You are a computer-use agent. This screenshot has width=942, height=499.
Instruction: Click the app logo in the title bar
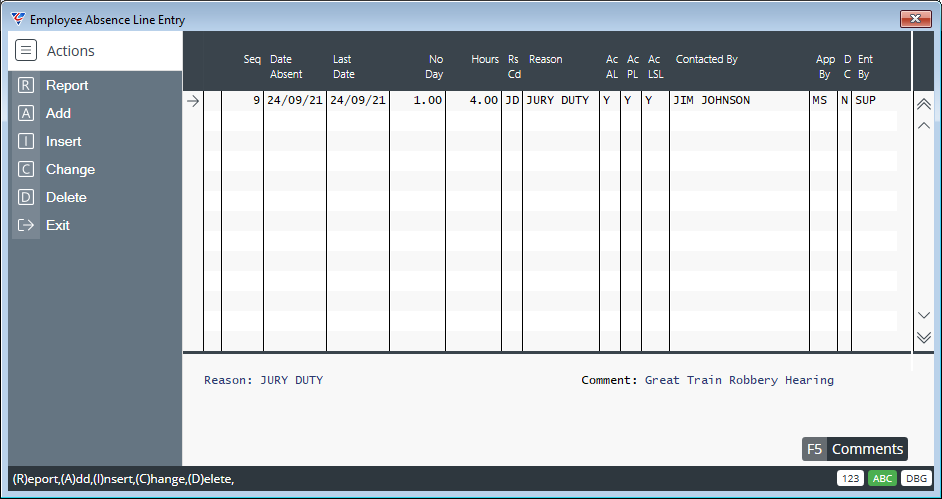point(19,19)
